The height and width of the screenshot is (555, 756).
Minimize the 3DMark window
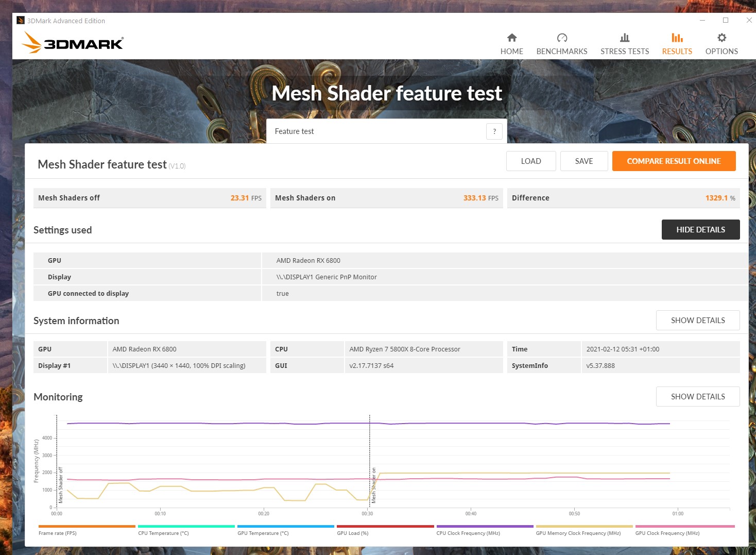point(702,20)
